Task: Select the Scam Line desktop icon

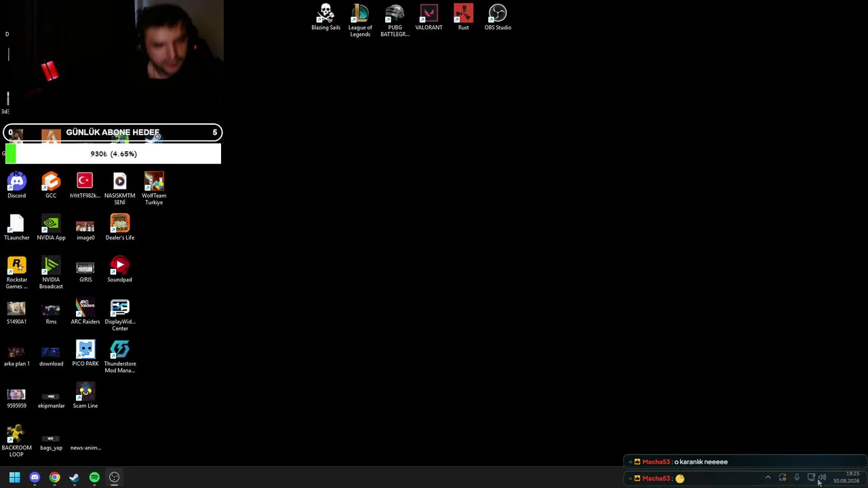Action: [85, 396]
